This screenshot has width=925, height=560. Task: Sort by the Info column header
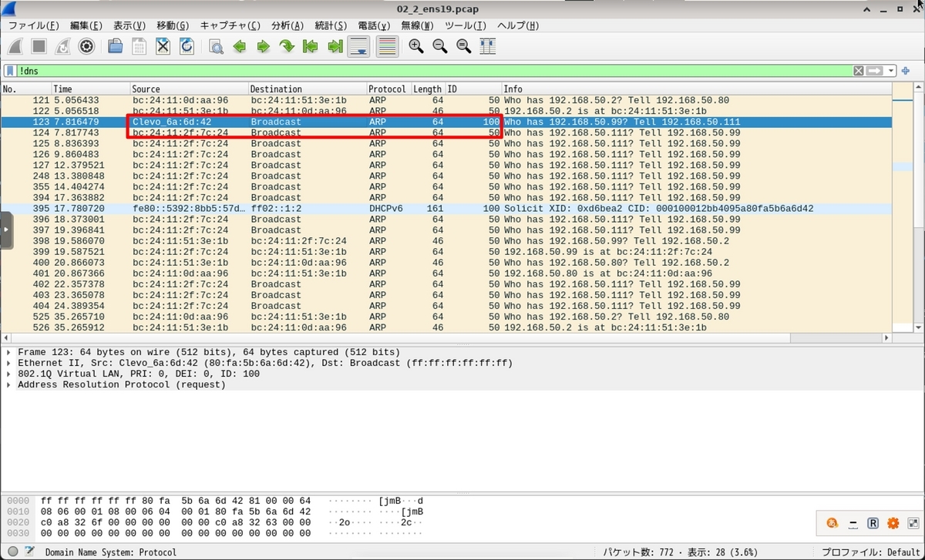click(696, 89)
